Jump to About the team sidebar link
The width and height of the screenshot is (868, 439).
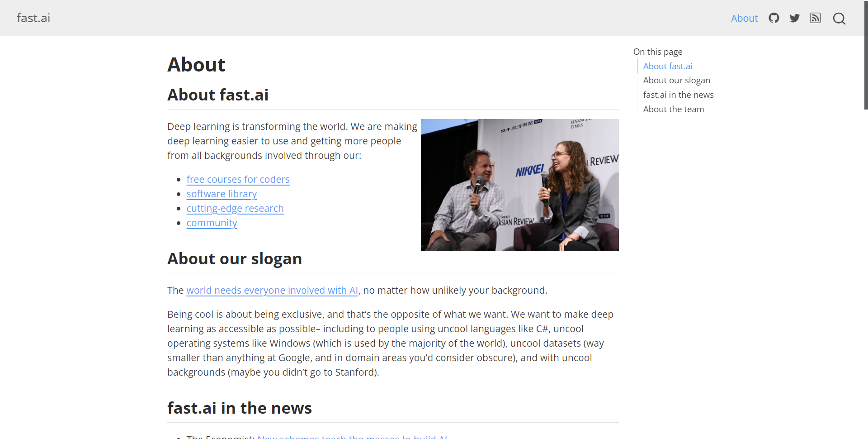[673, 109]
